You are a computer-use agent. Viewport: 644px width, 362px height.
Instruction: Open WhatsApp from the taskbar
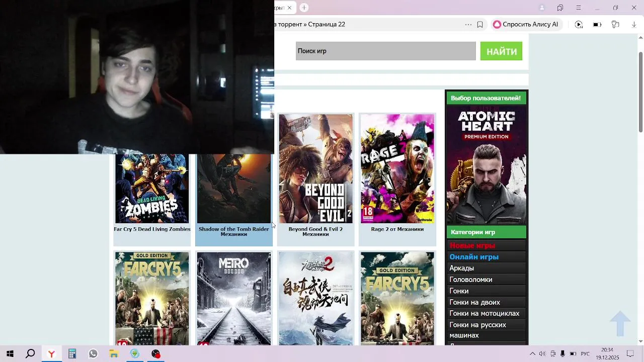click(93, 354)
